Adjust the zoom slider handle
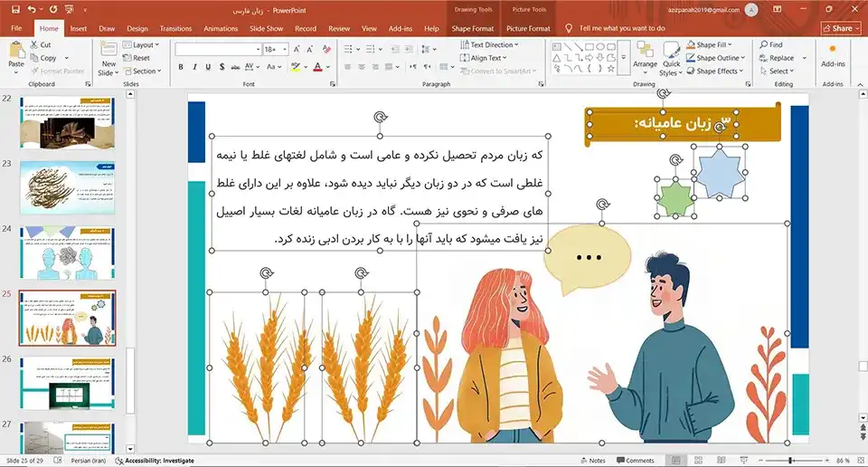Viewport: 868px width, 467px height. pos(791,461)
